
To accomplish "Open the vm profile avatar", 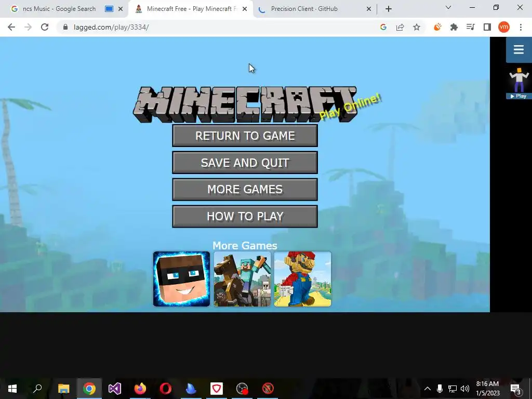I will tap(504, 27).
